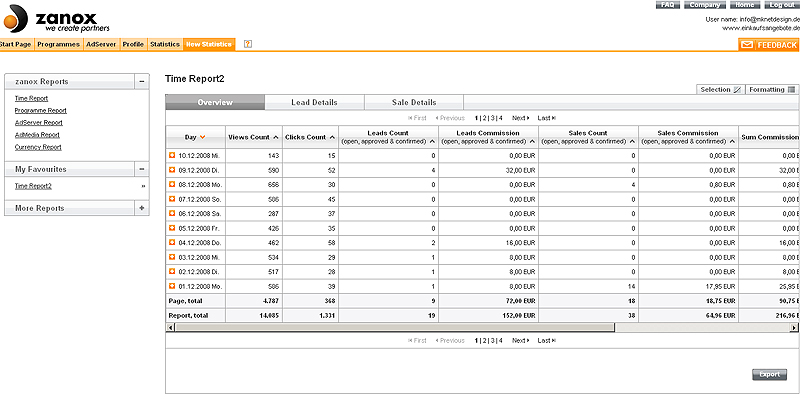Expand row 06.12.2008 Sa. icon
800x399 pixels.
(x=172, y=213)
